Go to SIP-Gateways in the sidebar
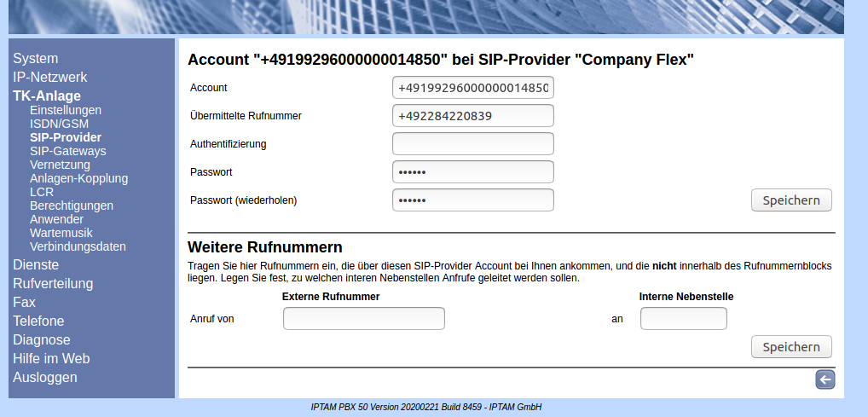Viewport: 868px width, 417px height. point(68,151)
